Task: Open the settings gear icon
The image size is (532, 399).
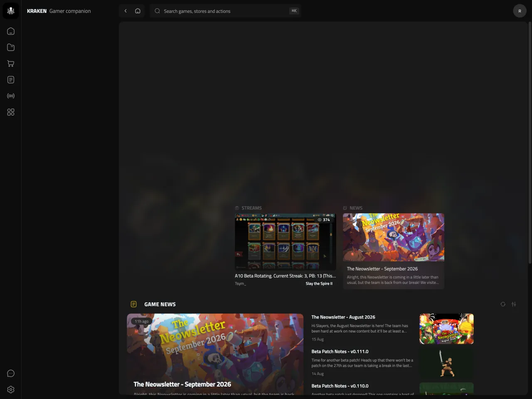Action: tap(11, 389)
